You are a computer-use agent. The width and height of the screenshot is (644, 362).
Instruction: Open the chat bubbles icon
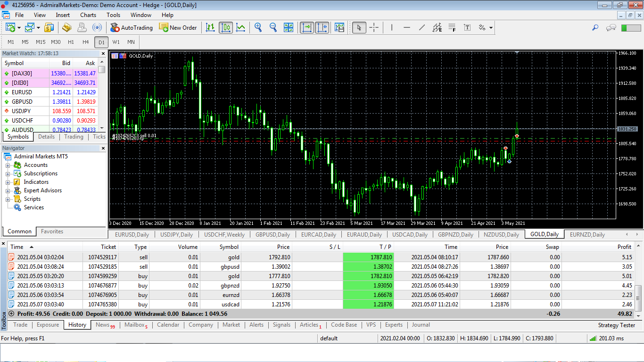pos(611,27)
